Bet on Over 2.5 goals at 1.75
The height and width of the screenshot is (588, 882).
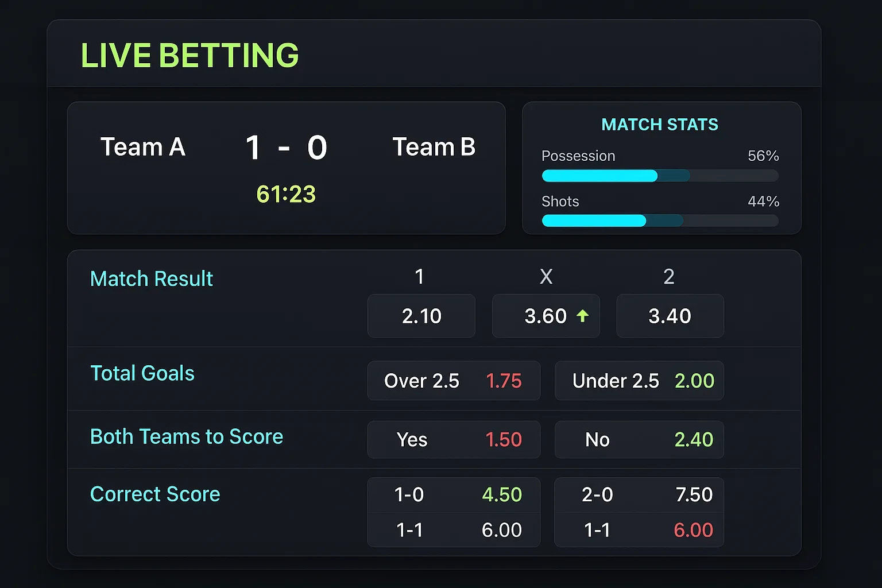coord(454,381)
